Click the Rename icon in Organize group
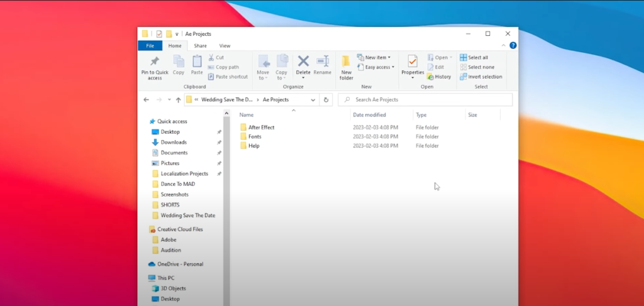The width and height of the screenshot is (644, 306). (323, 62)
